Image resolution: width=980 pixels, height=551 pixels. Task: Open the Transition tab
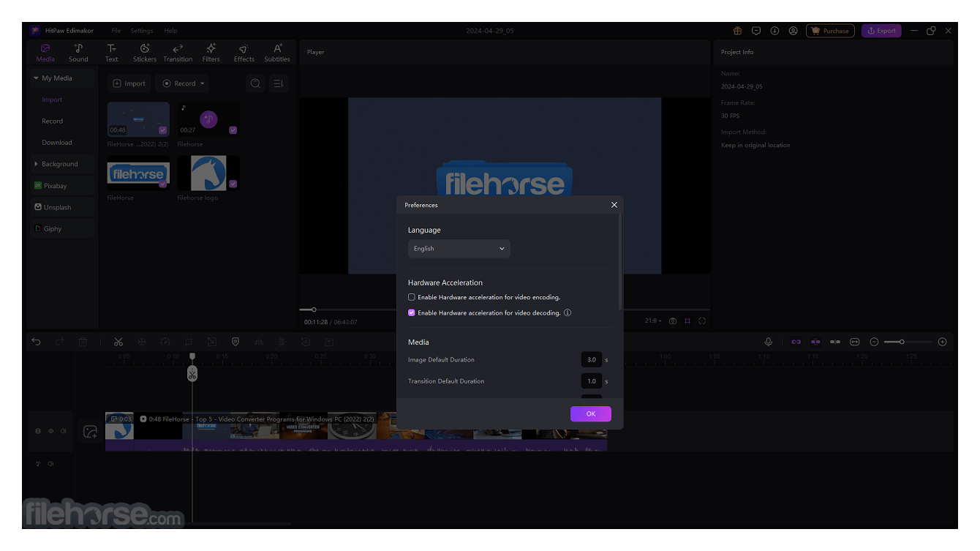pyautogui.click(x=178, y=53)
